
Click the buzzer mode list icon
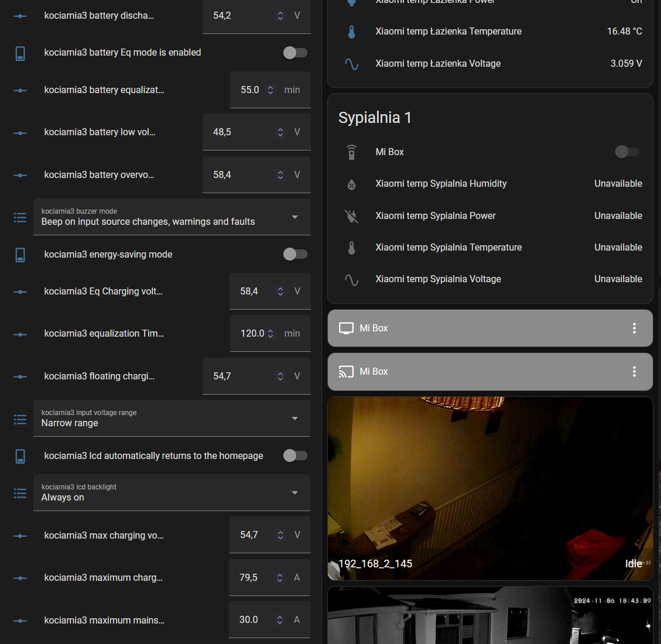[x=20, y=217]
